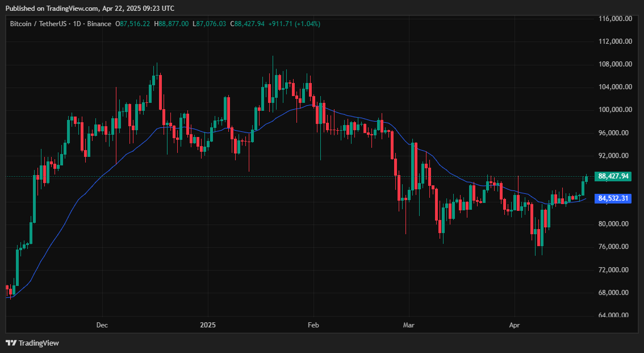This screenshot has height=353, width=644.
Task: Click the low value L87,076.03
Action: coord(209,24)
